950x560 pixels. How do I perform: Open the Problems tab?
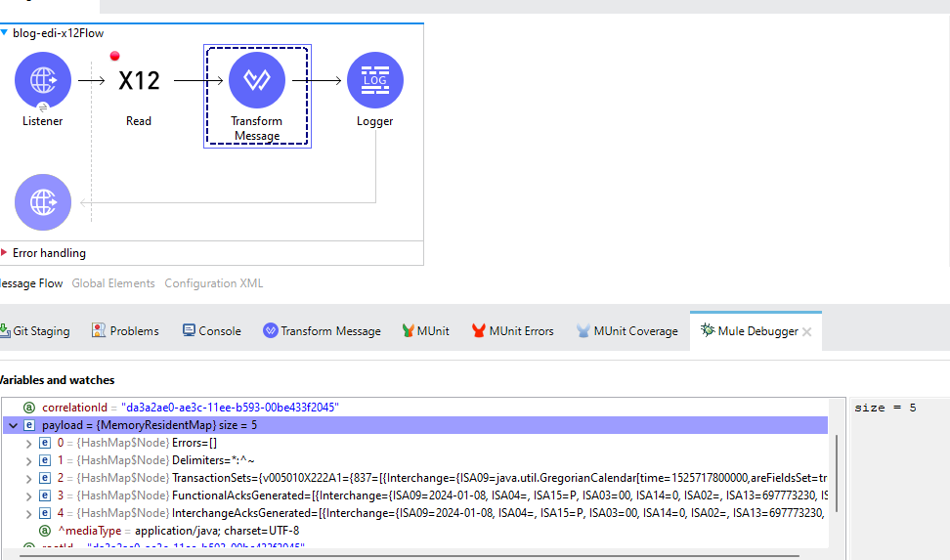click(125, 331)
